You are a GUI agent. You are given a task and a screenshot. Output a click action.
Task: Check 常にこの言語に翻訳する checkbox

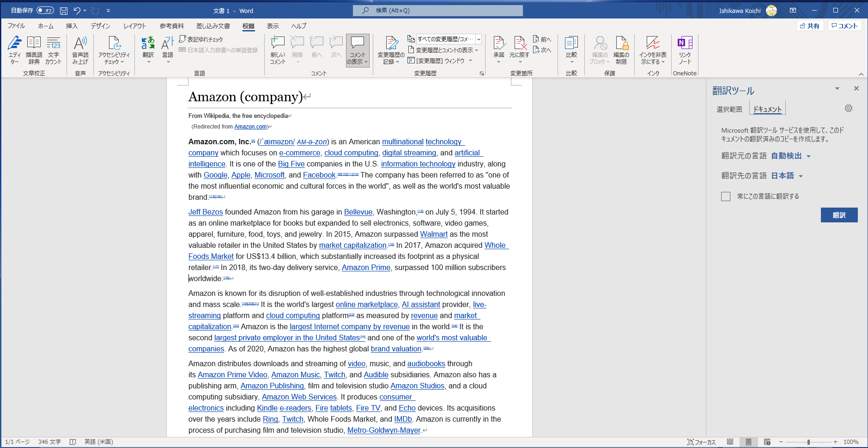pyautogui.click(x=726, y=196)
